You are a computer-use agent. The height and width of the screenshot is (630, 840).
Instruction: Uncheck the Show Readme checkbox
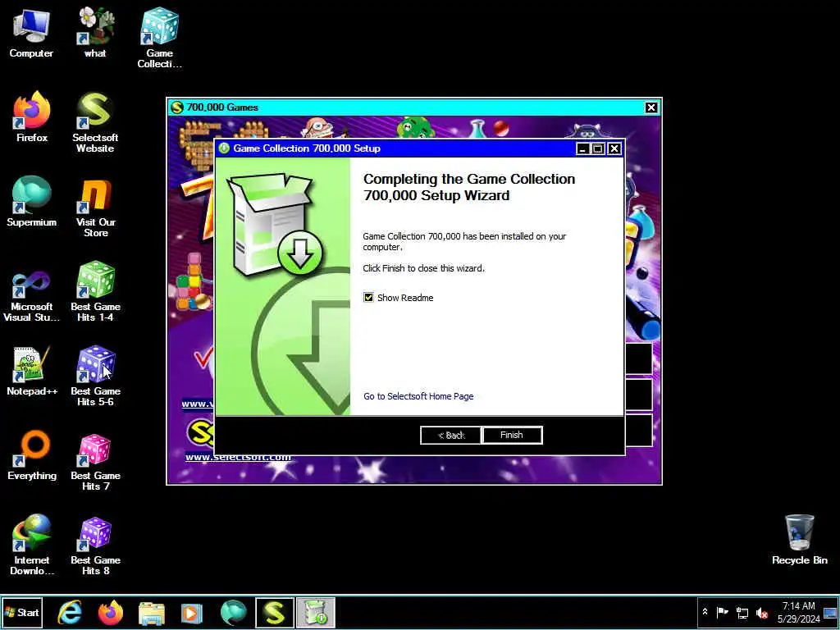point(368,297)
